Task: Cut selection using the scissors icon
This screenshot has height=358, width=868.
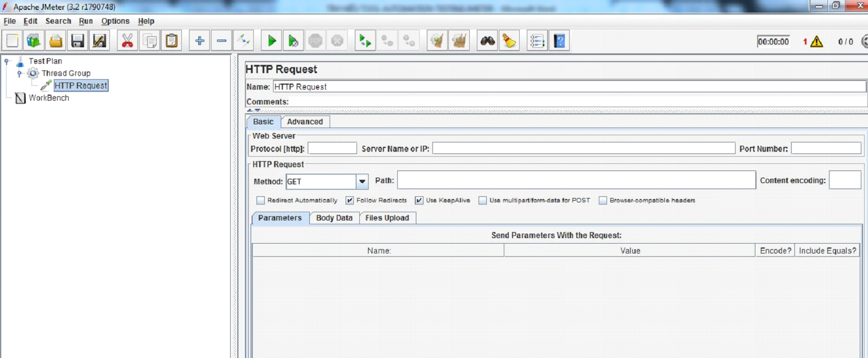Action: pos(127,41)
